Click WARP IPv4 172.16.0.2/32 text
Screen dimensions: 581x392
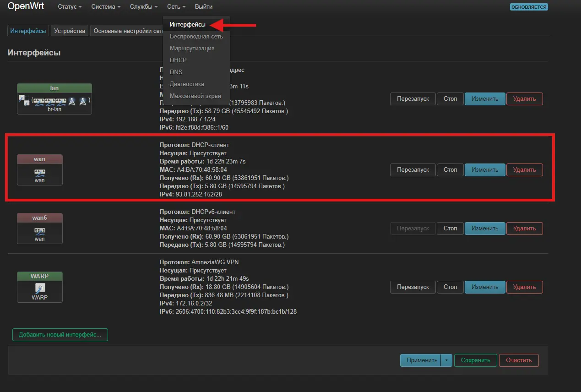click(194, 304)
